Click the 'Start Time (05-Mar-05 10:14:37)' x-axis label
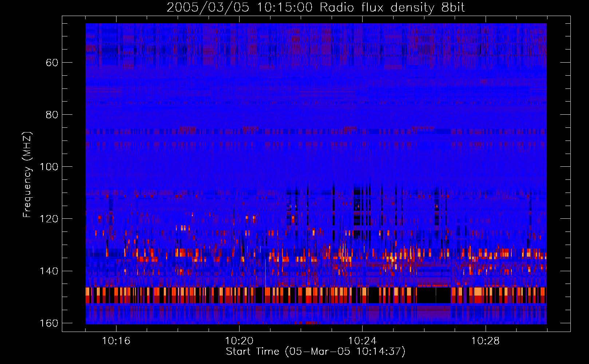The height and width of the screenshot is (364, 589). tap(316, 352)
